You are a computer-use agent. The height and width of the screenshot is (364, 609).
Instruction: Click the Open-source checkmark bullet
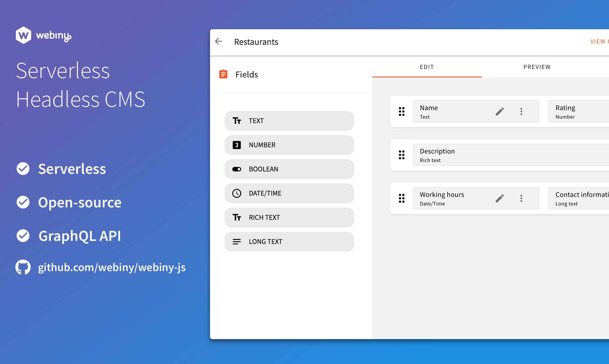[x=23, y=202]
